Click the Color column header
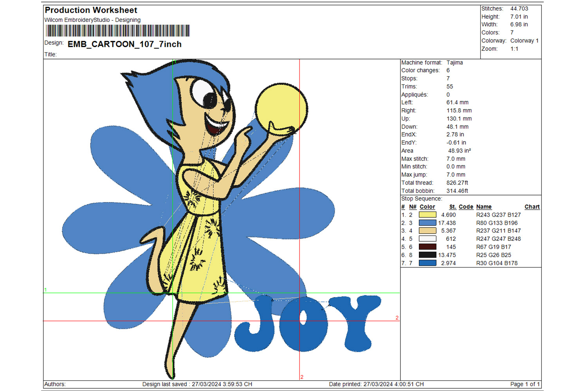This screenshot has width=588, height=391. 427,207
